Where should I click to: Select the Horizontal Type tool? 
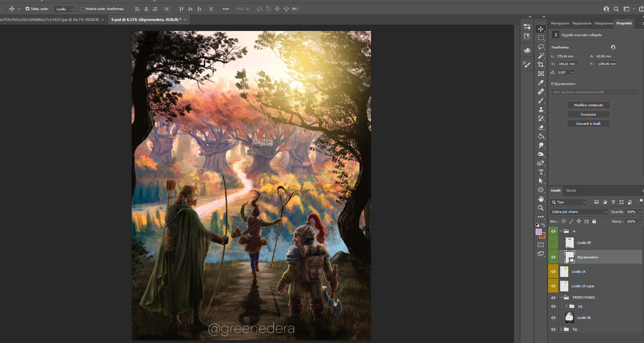click(541, 172)
